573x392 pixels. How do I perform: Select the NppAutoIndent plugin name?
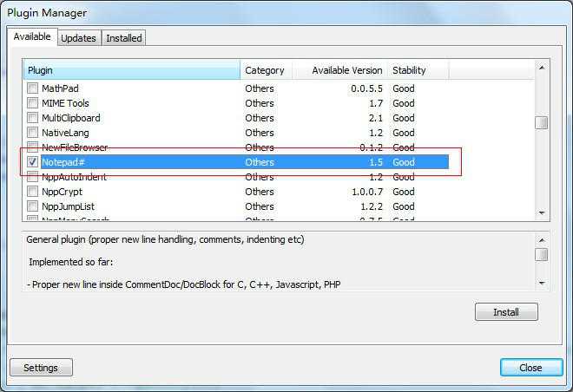click(74, 177)
